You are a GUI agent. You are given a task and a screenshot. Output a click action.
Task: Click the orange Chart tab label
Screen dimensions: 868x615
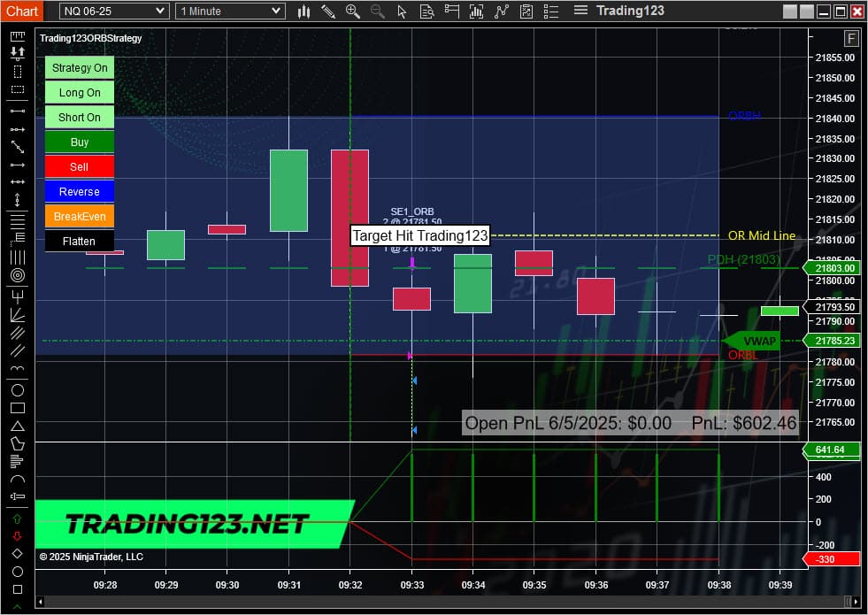[x=22, y=12]
